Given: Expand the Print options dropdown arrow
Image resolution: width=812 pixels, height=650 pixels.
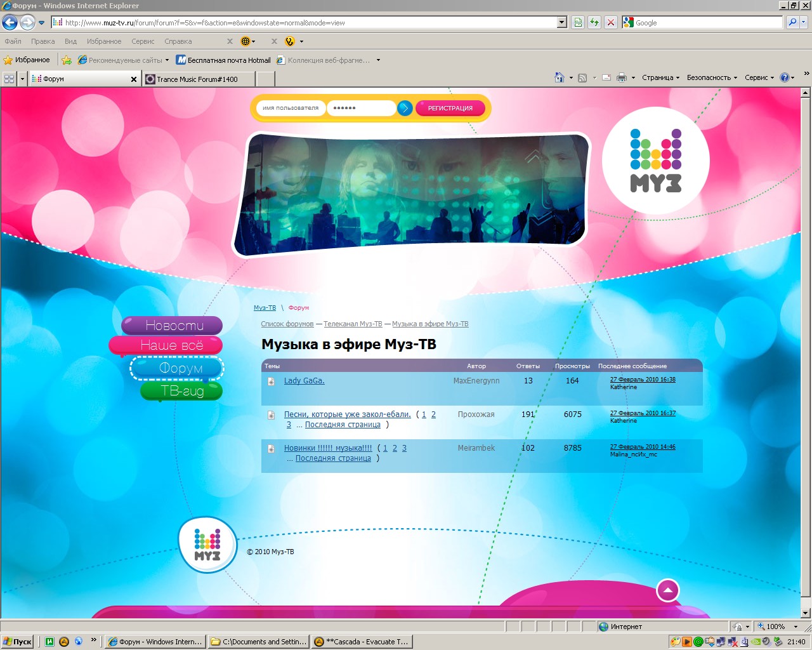Looking at the screenshot, I should [633, 77].
